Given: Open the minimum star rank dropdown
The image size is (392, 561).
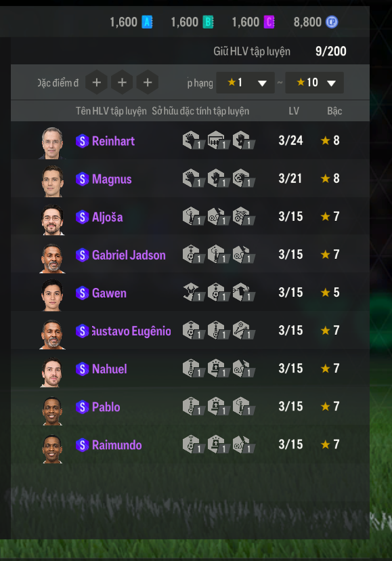Looking at the screenshot, I should (245, 83).
